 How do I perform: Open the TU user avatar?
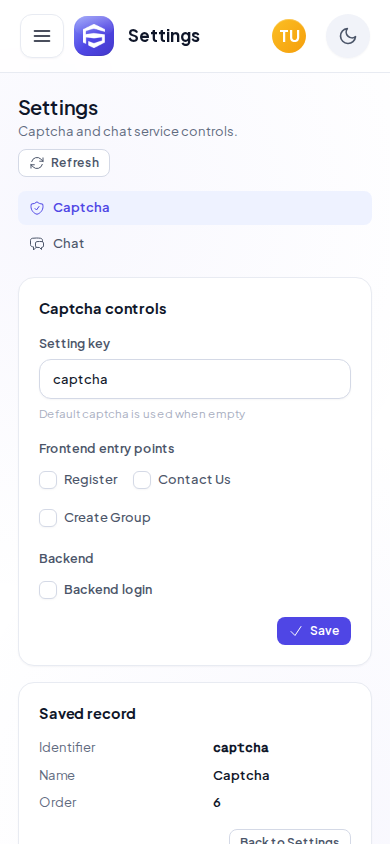click(x=289, y=36)
